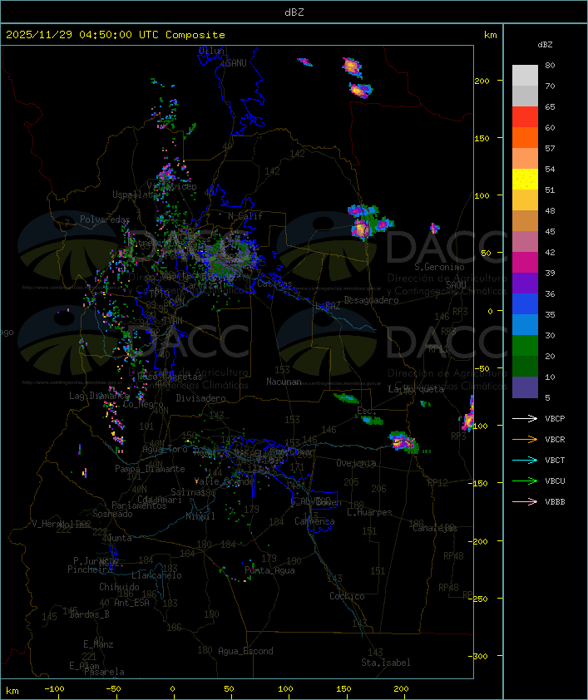Click the '-300' tick on the vertical axis
This screenshot has height=700, width=588.
480,656
